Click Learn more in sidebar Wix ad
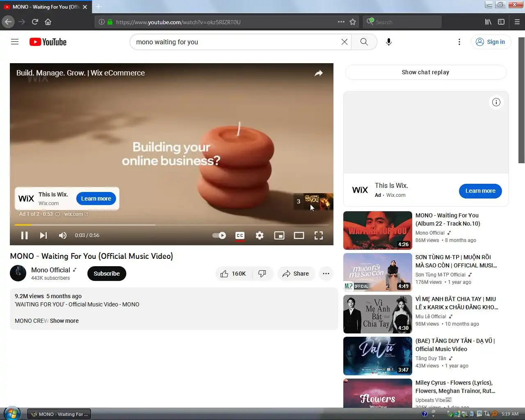The height and width of the screenshot is (420, 525). coord(480,191)
